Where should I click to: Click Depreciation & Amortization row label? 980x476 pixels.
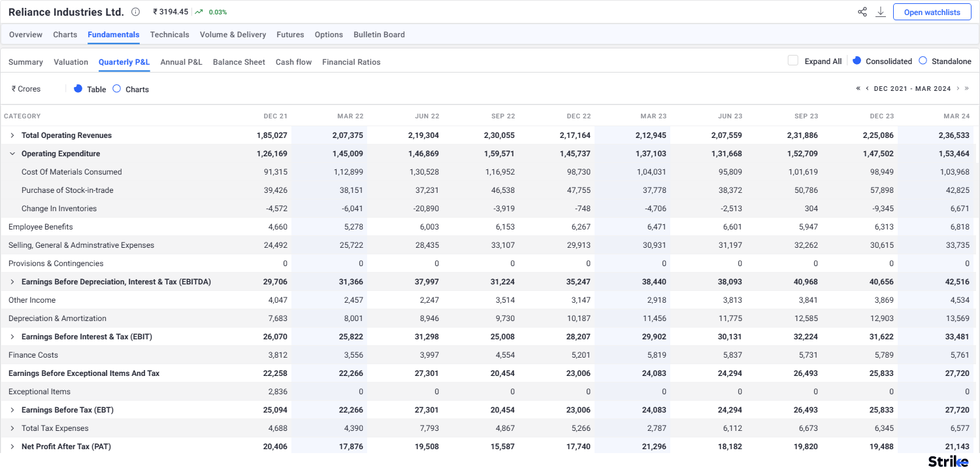click(x=57, y=318)
